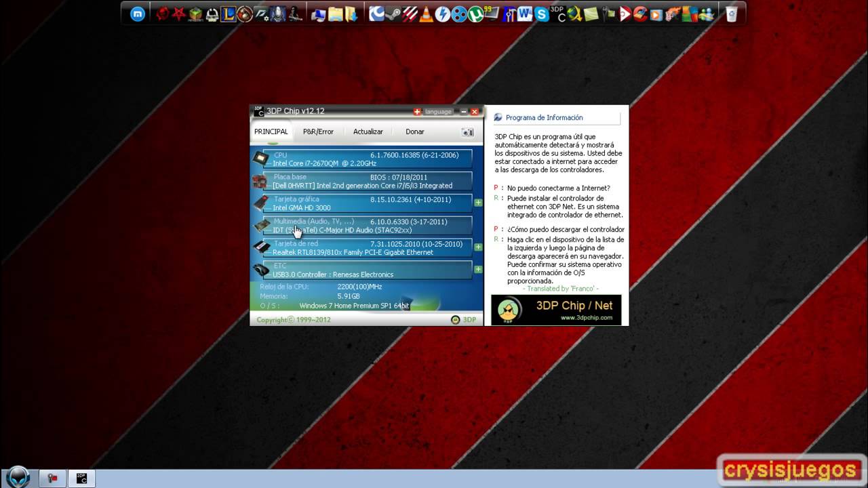This screenshot has height=488, width=868.
Task: Click the Windows 7 Home Premium SP1 64bit text
Action: (354, 306)
